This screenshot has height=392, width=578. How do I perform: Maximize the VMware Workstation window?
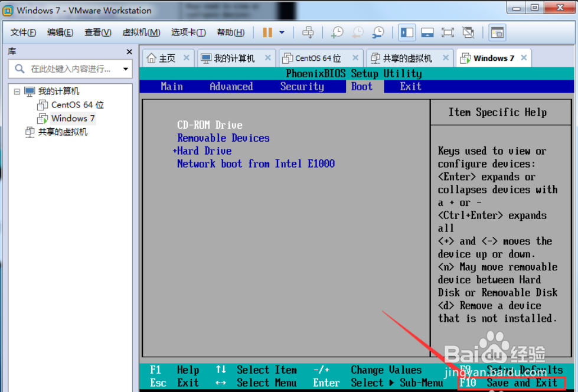click(534, 8)
